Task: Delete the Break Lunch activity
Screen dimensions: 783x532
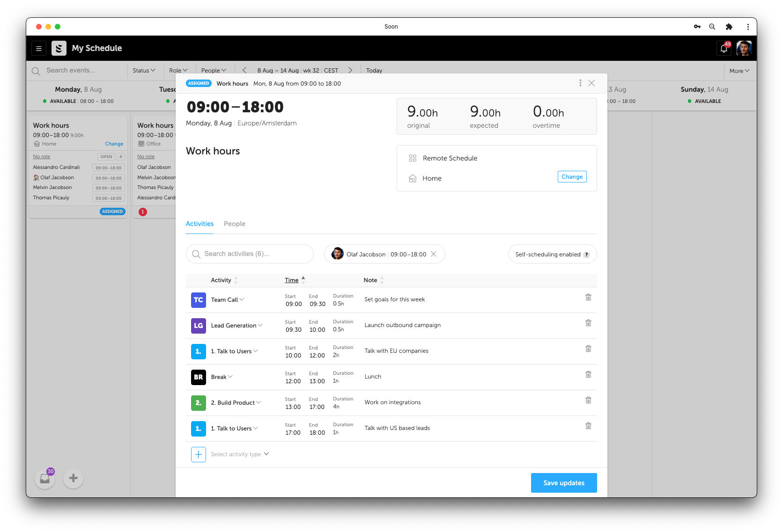Action: pos(588,374)
